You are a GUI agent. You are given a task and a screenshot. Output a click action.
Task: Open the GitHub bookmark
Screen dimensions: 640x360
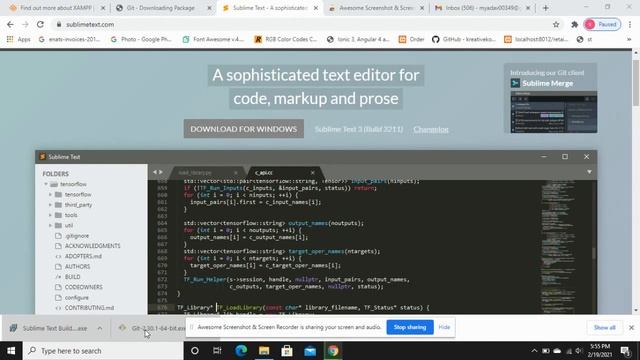tap(464, 39)
